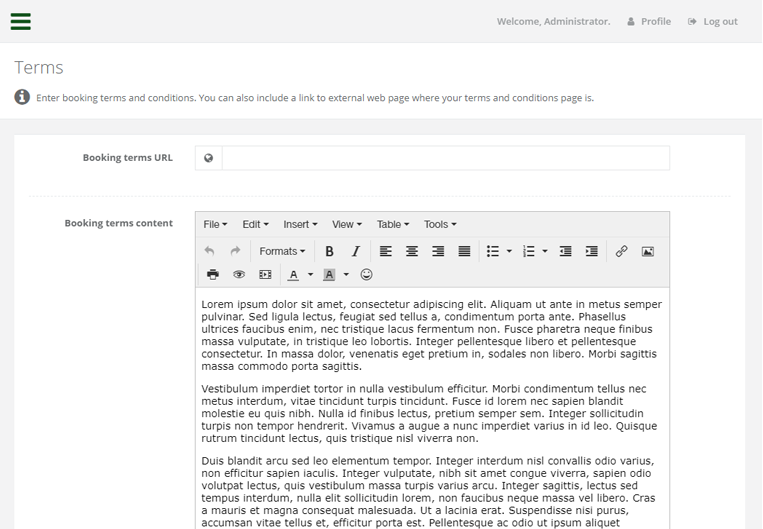Expand background color picker arrow
Image resolution: width=763 pixels, height=529 pixels.
346,274
